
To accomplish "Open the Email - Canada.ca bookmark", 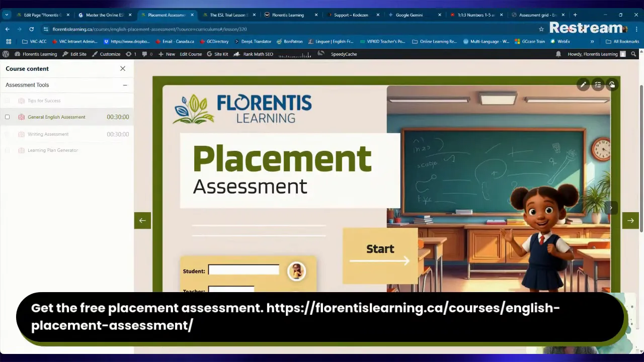I will click(174, 41).
